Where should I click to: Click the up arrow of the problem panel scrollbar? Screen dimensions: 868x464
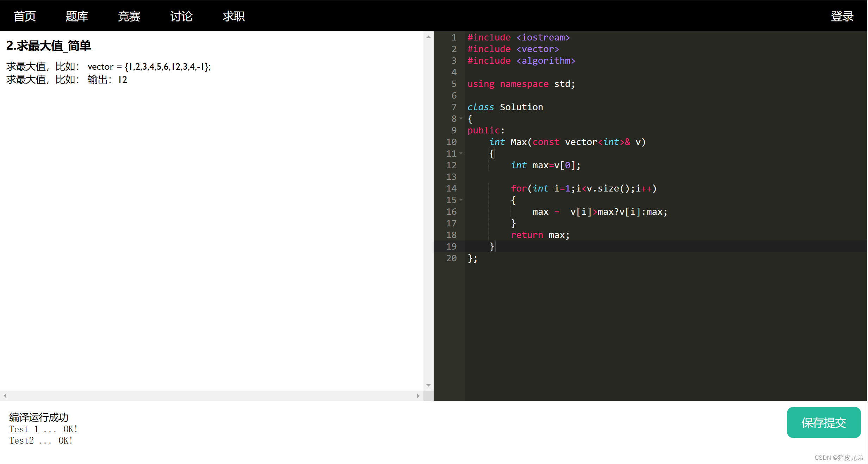pos(428,37)
